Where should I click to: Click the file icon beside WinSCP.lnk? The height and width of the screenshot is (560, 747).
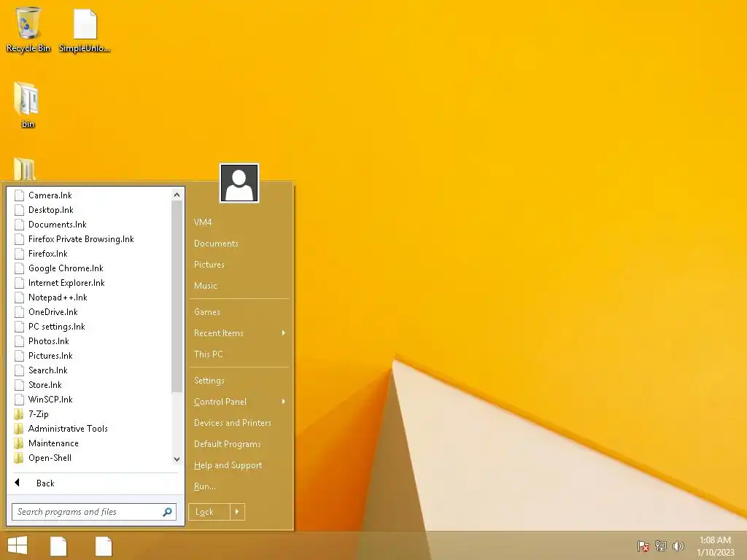click(x=19, y=400)
